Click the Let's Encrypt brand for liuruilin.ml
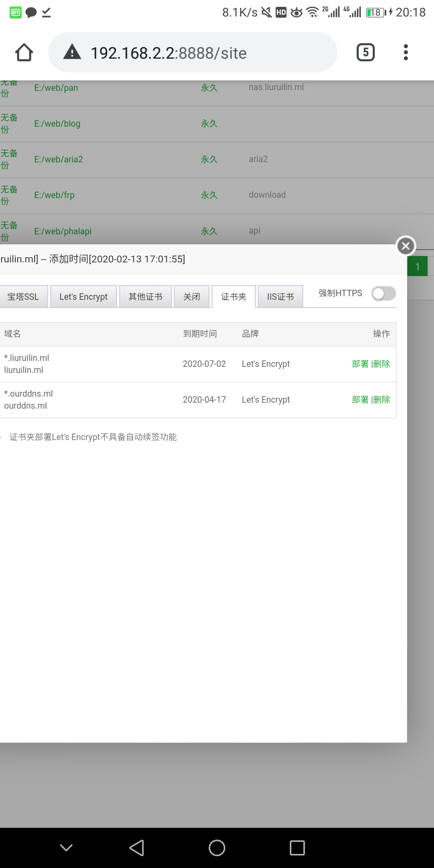The width and height of the screenshot is (434, 868). point(266,364)
